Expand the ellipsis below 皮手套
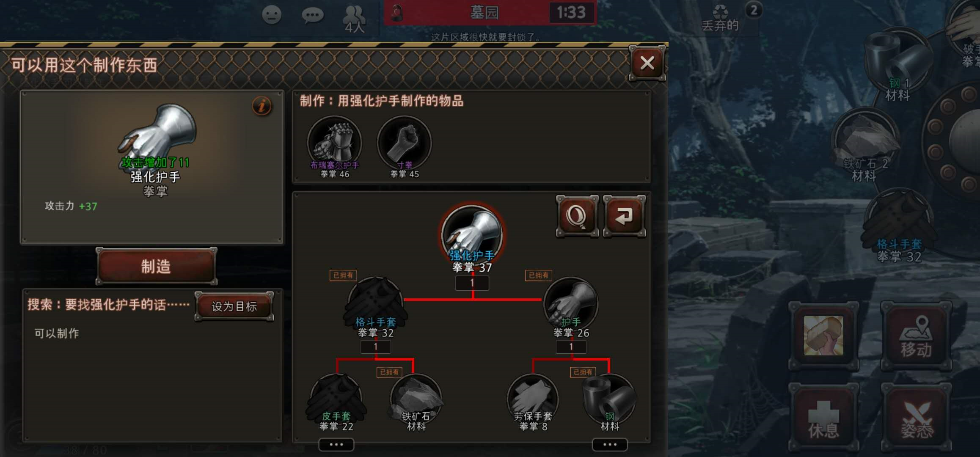Image resolution: width=980 pixels, height=457 pixels. 336,444
